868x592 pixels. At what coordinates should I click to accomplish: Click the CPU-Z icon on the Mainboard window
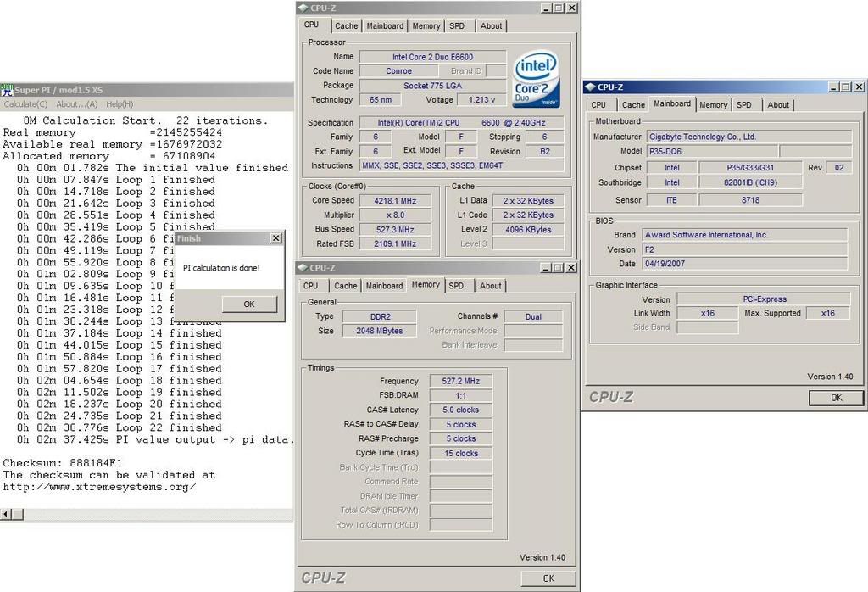pos(591,86)
